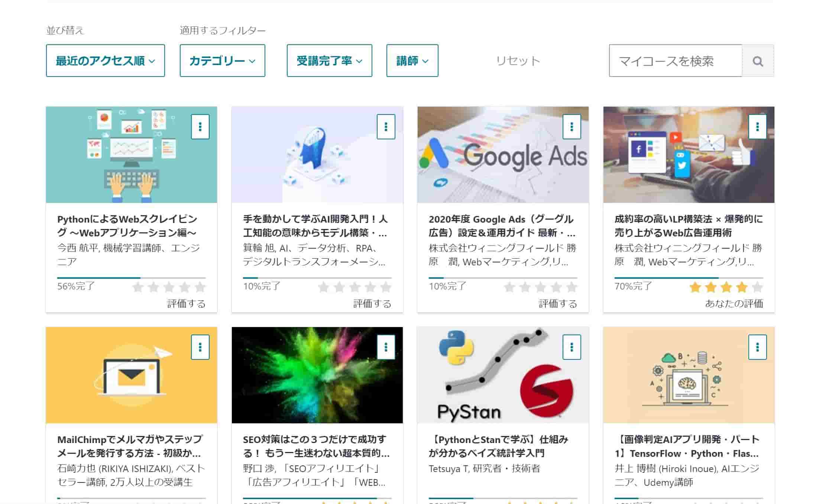
Task: Open options menu for SEO対策 course
Action: coord(386,347)
